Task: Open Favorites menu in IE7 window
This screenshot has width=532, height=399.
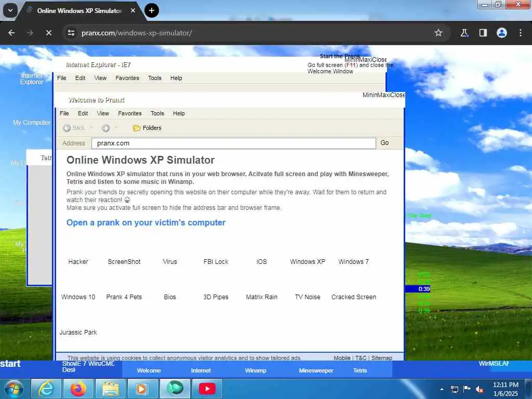Action: pyautogui.click(x=127, y=78)
